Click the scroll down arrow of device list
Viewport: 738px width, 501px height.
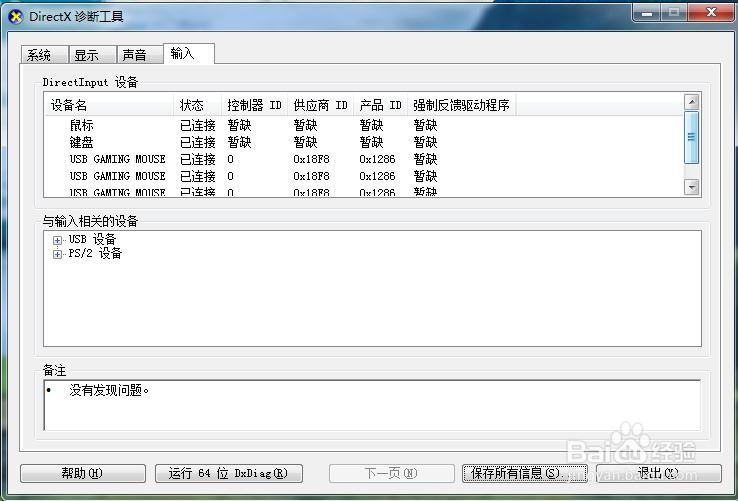tap(692, 187)
